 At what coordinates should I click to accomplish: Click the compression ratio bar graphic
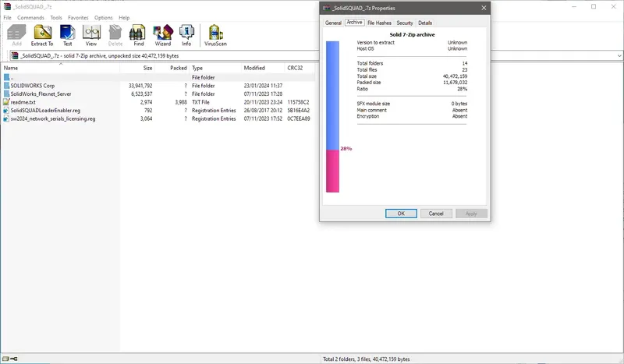point(333,117)
